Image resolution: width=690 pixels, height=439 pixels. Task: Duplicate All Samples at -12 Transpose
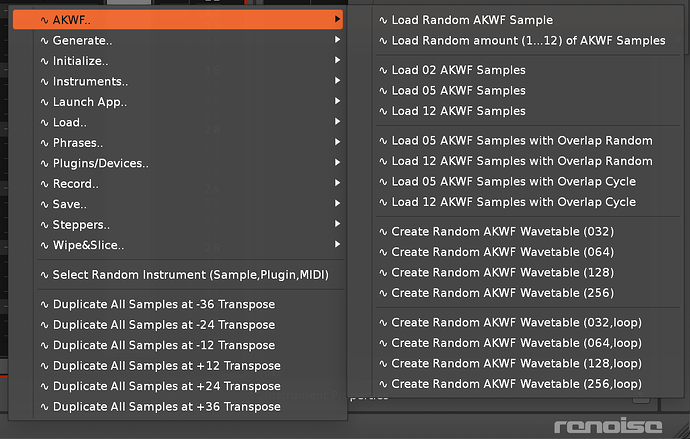(178, 345)
